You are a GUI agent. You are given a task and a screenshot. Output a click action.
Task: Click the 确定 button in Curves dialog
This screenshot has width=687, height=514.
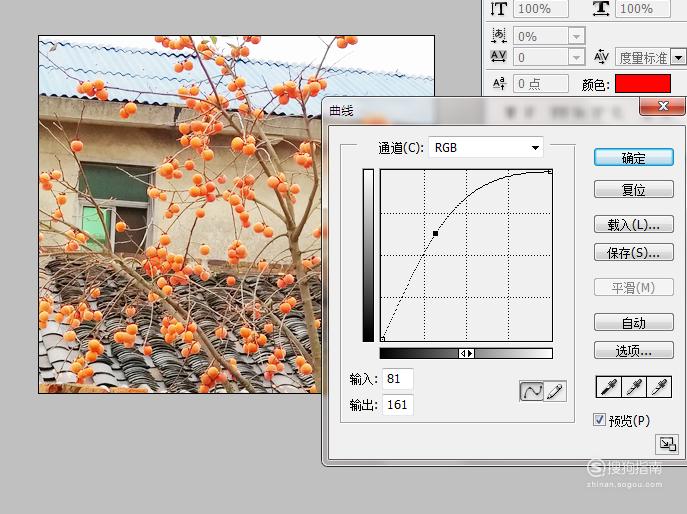[x=634, y=157]
